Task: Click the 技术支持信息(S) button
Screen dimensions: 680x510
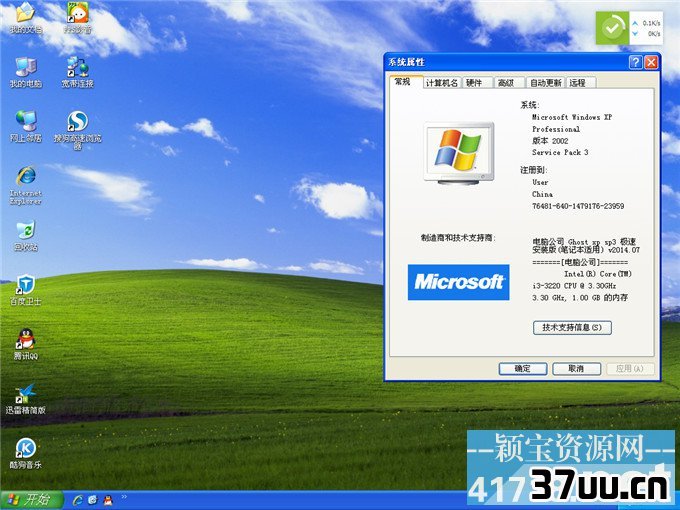Action: [x=572, y=328]
